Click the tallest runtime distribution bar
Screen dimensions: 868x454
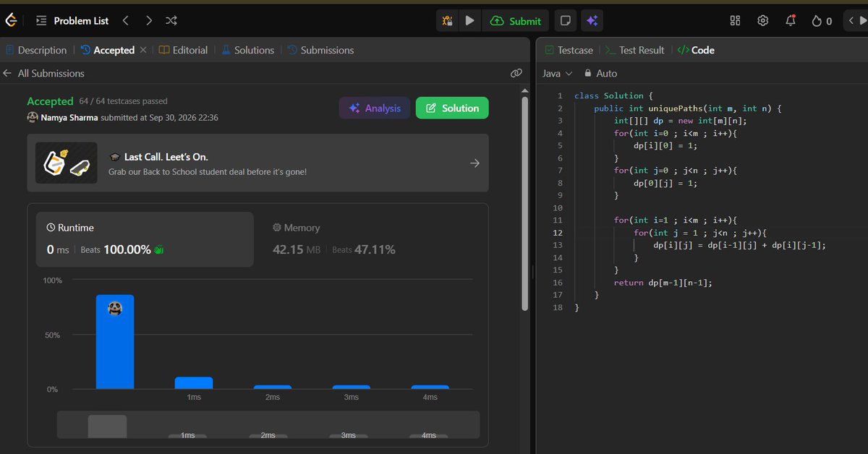coord(115,341)
